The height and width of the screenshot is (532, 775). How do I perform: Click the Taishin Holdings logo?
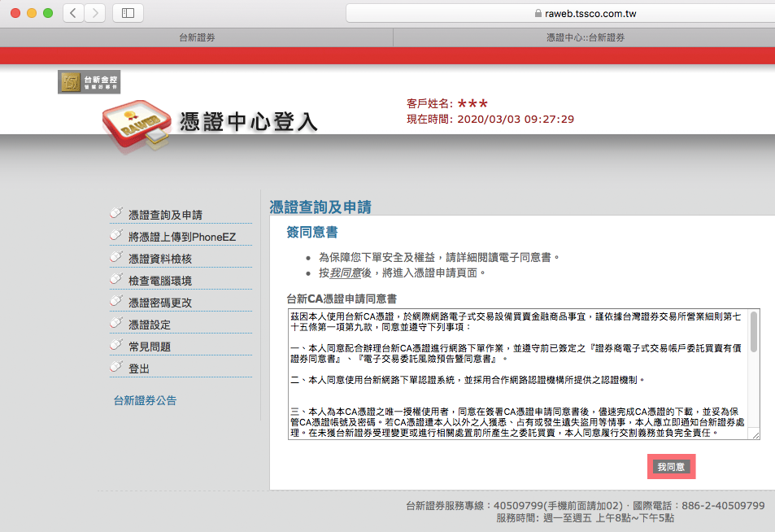89,82
